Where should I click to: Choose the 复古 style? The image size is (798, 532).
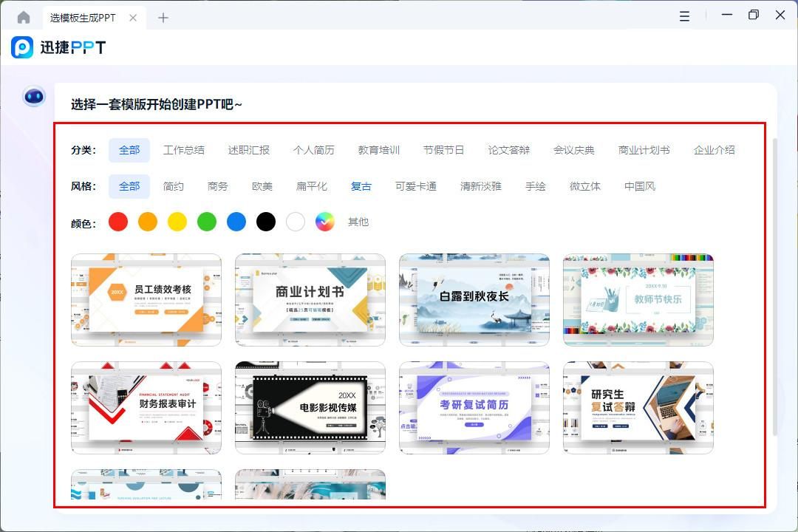pyautogui.click(x=361, y=186)
